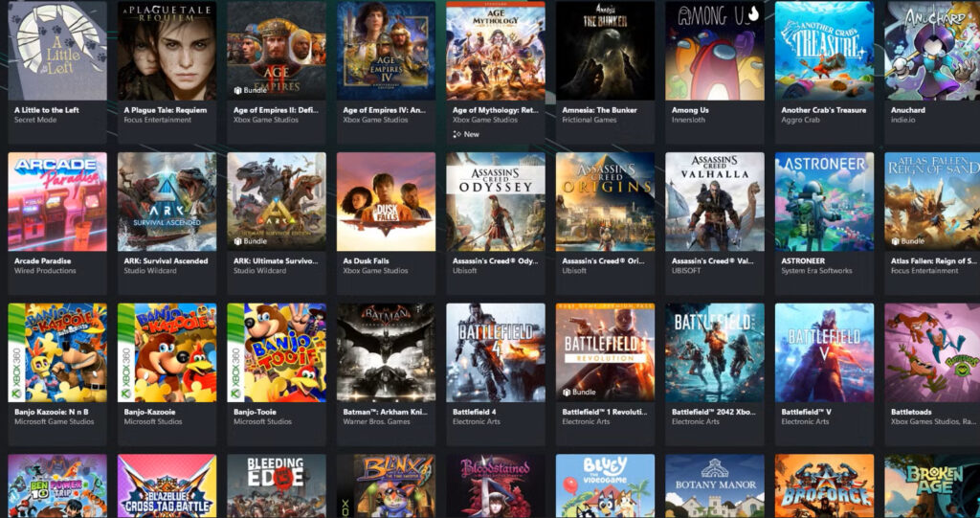The image size is (980, 518).
Task: Open the As Dusk Falls cover
Action: pyautogui.click(x=387, y=201)
